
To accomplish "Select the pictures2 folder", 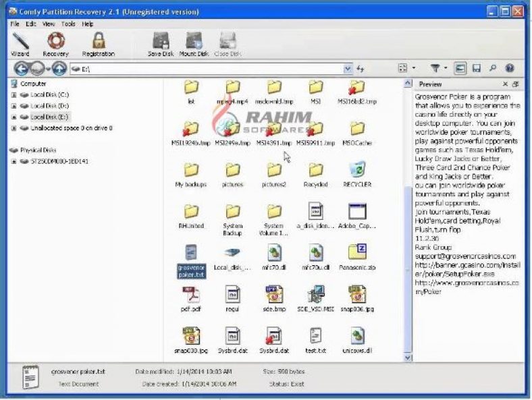I will point(274,174).
